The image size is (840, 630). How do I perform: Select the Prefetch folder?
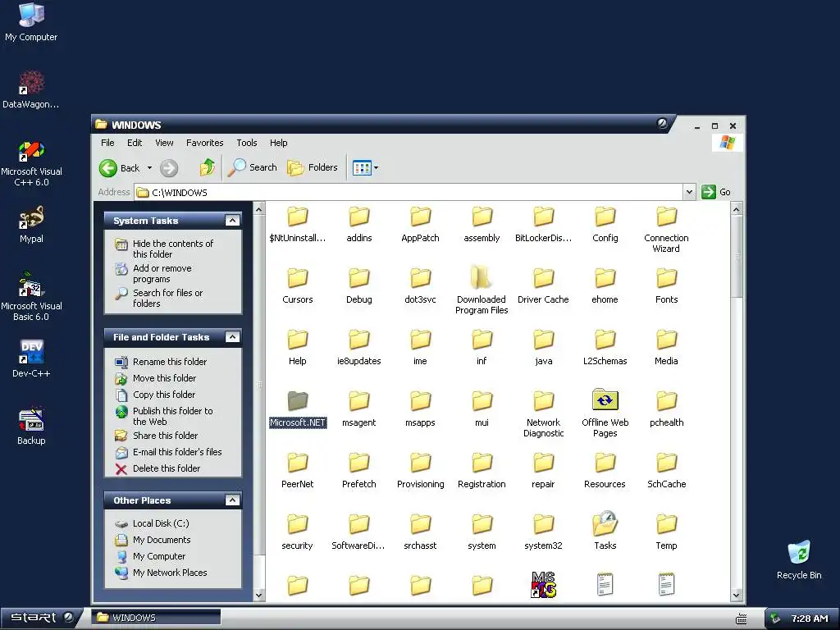tap(359, 470)
